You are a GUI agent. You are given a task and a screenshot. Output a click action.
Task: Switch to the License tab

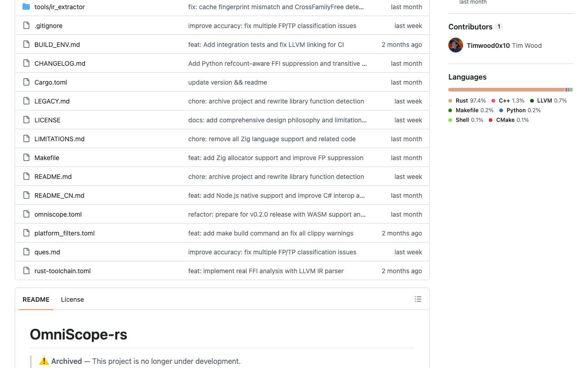pyautogui.click(x=73, y=299)
